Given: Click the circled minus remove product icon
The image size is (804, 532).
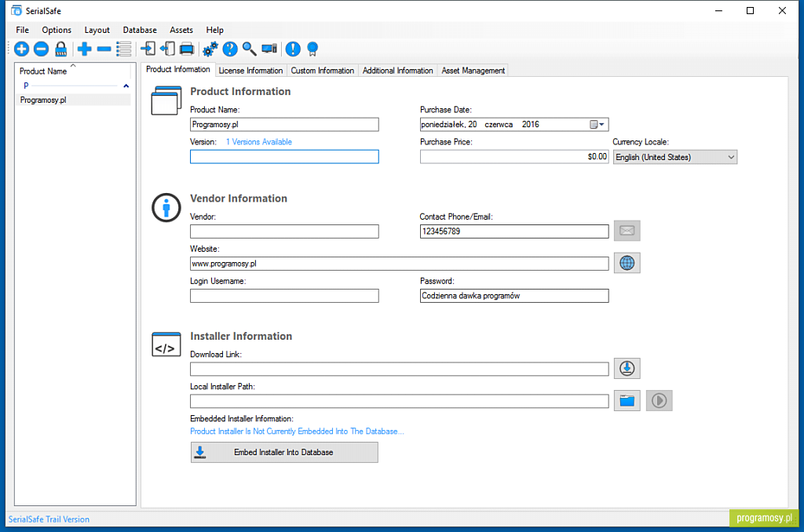Looking at the screenshot, I should (x=41, y=49).
